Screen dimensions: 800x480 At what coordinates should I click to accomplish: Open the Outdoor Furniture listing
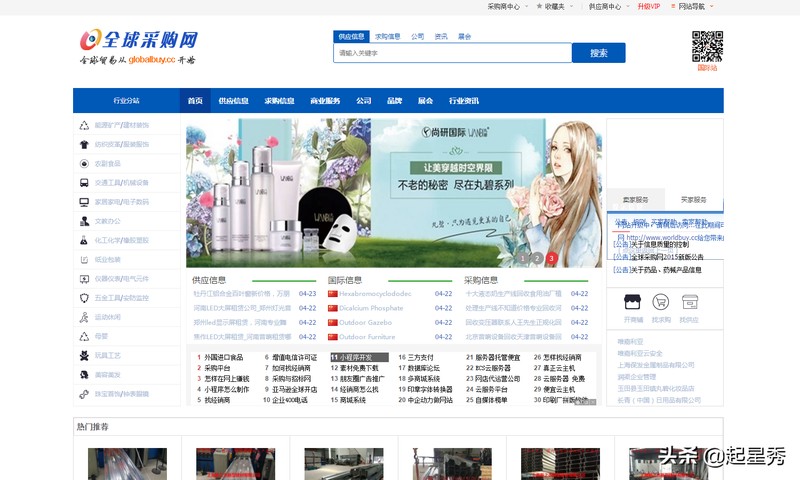367,337
